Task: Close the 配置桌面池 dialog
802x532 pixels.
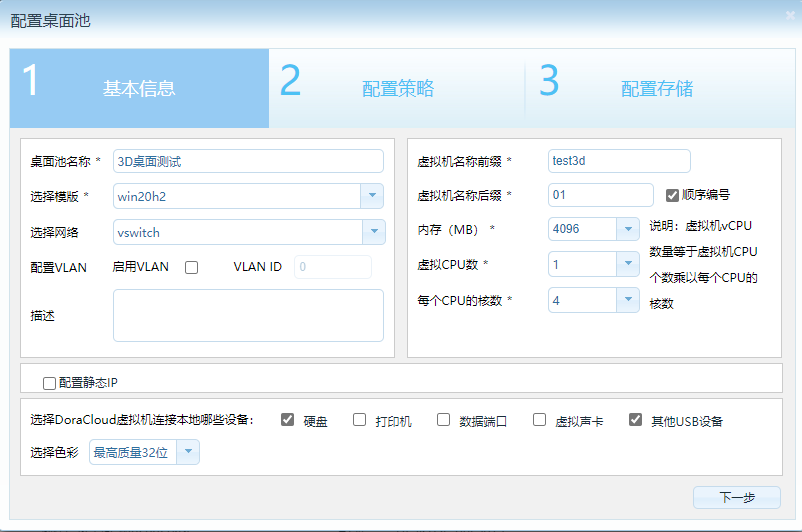Action: point(790,16)
